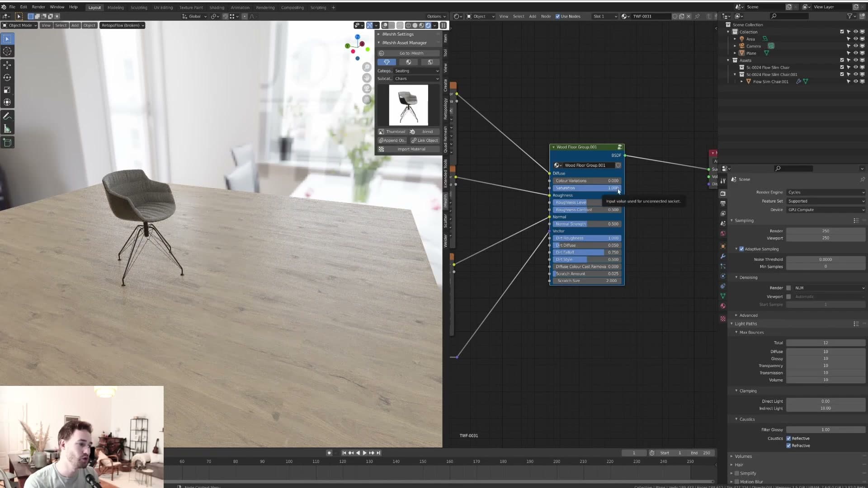Screen dimensions: 868x488
Task: Open the Object Data properties tab
Action: [723, 296]
